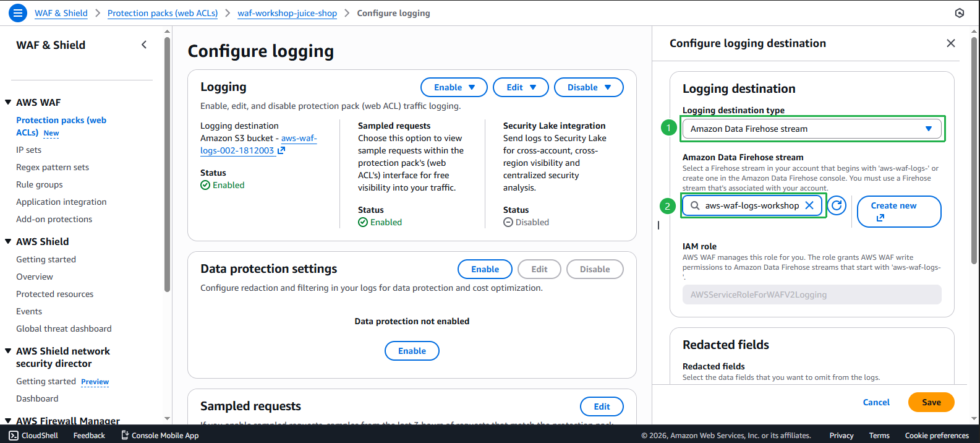Collapse the AWS Shield sidebar section

point(8,241)
